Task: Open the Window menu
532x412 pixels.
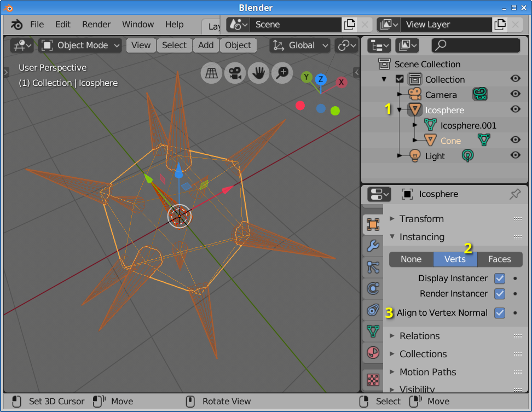Action: pyautogui.click(x=138, y=25)
